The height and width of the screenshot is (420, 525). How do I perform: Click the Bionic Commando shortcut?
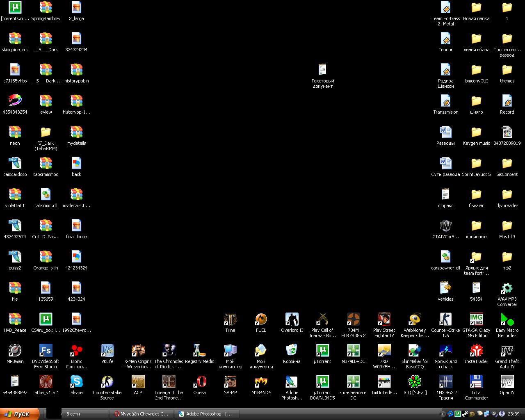click(x=76, y=350)
